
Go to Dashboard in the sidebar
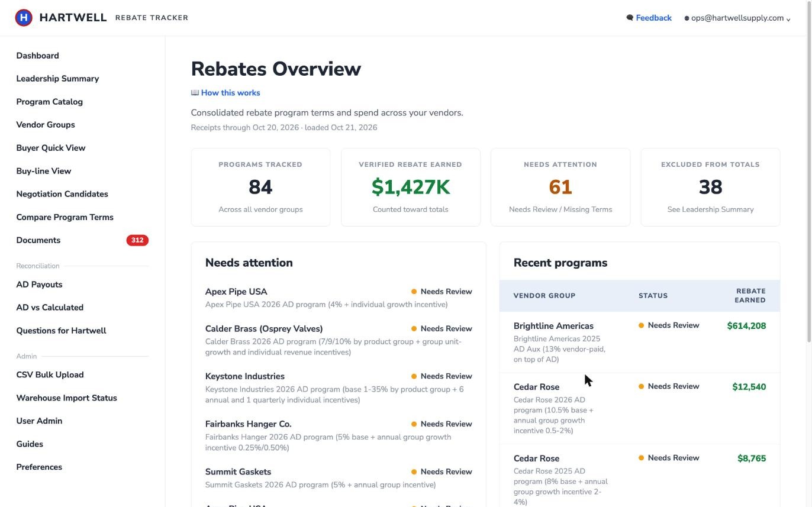coord(37,56)
